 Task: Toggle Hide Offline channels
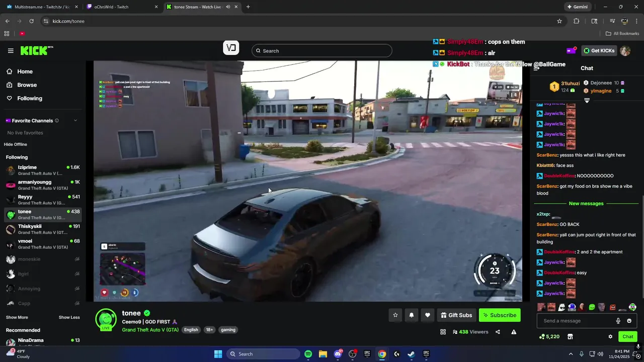(16, 144)
